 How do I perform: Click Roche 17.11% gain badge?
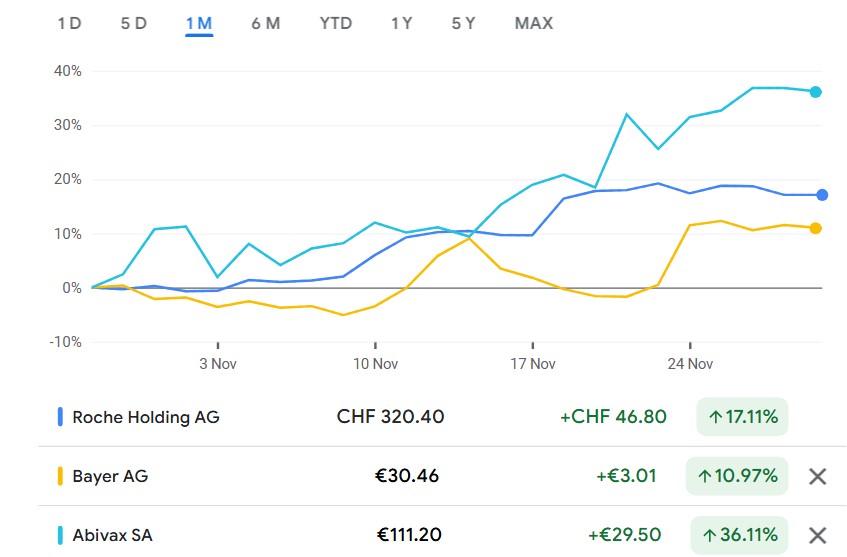point(741,417)
